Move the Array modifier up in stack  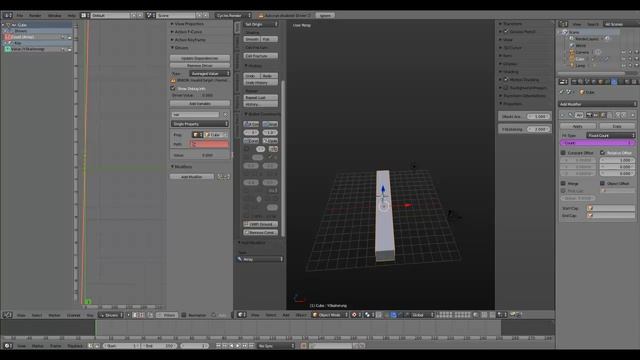point(618,116)
